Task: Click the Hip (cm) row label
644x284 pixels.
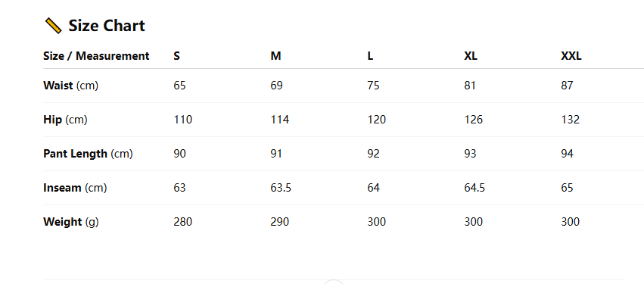Action: (x=65, y=120)
